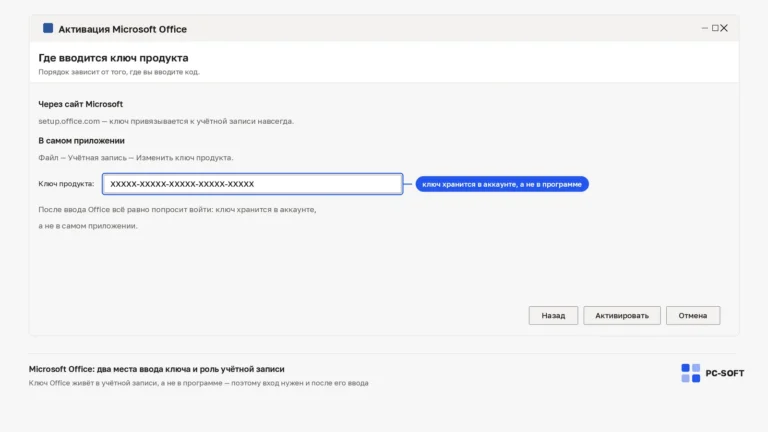Select the В самом приложении heading

[x=81, y=141]
